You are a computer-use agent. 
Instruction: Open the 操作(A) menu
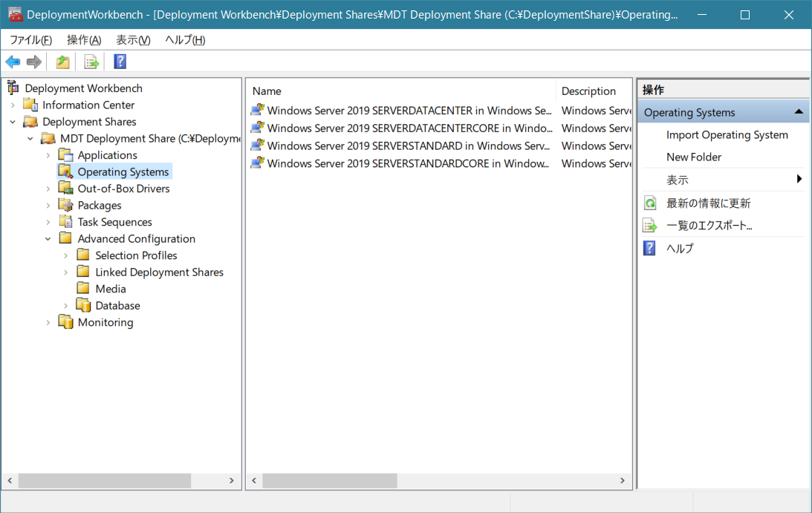tap(84, 40)
